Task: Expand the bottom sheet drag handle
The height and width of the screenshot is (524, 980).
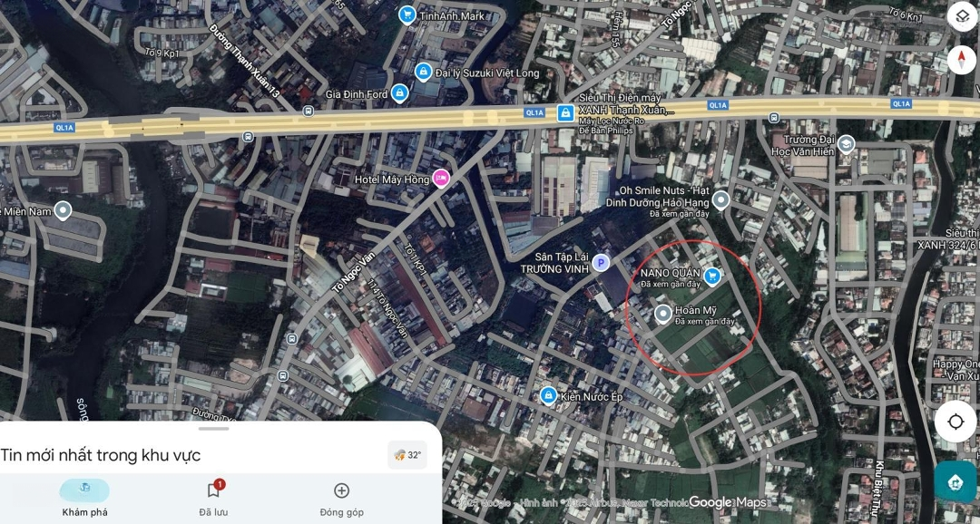Action: tap(214, 429)
